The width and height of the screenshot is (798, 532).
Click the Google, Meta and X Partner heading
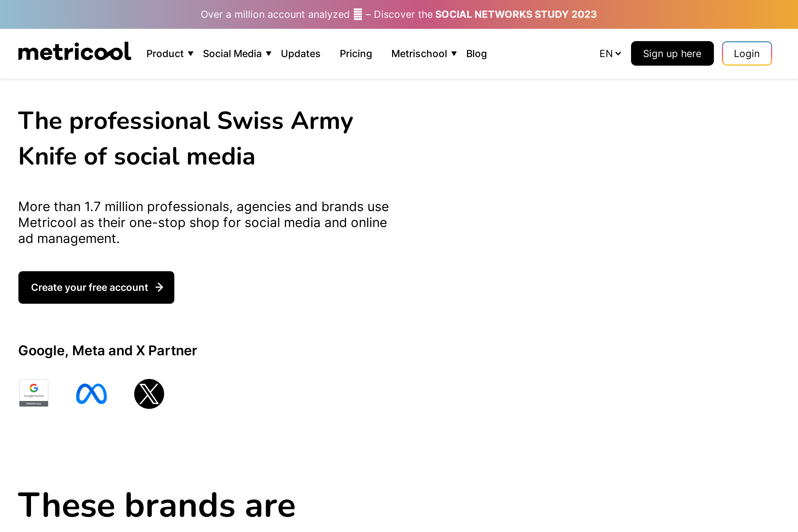tap(108, 350)
